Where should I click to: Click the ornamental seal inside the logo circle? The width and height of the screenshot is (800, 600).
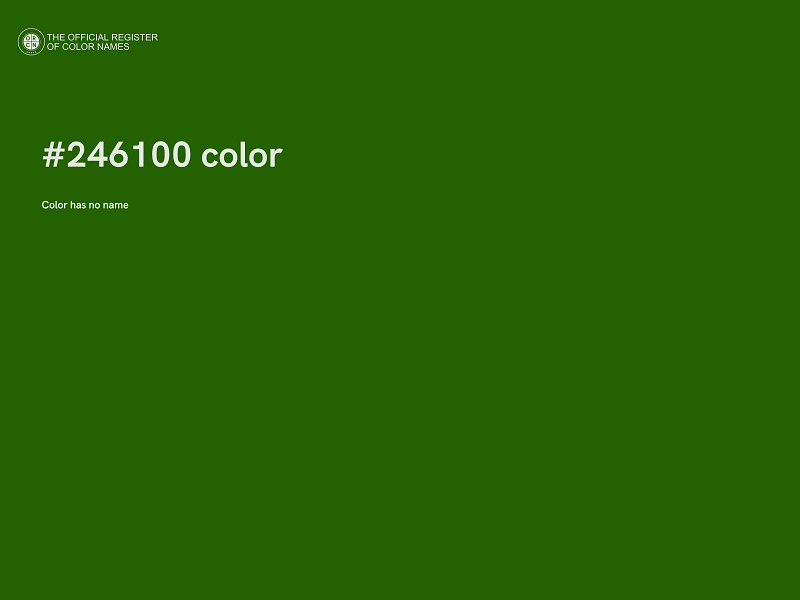[x=31, y=41]
